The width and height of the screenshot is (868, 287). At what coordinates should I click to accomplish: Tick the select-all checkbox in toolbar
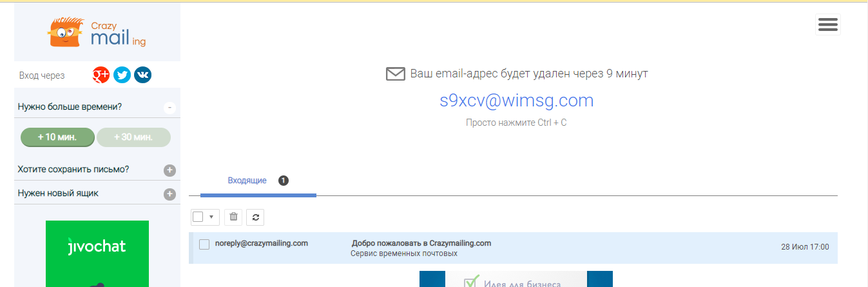tap(198, 217)
